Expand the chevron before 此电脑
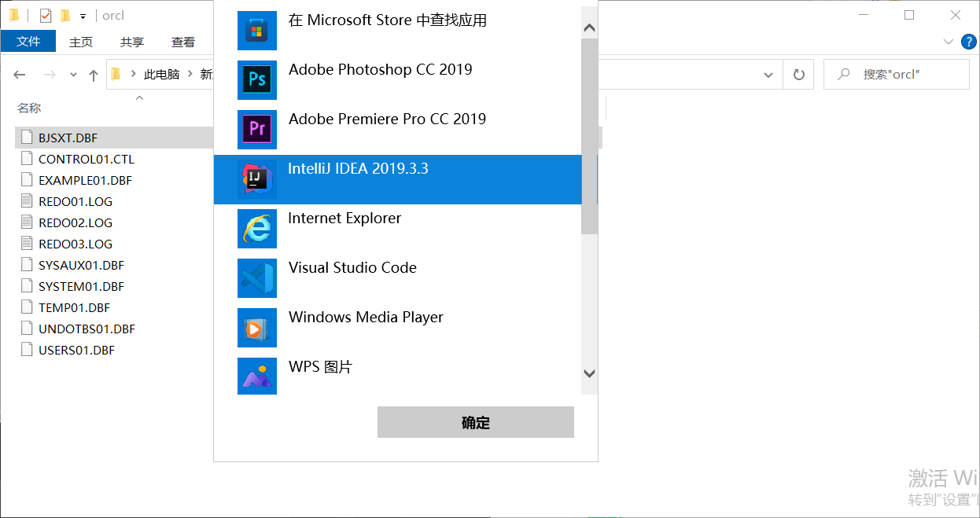The image size is (980, 518). [x=134, y=75]
